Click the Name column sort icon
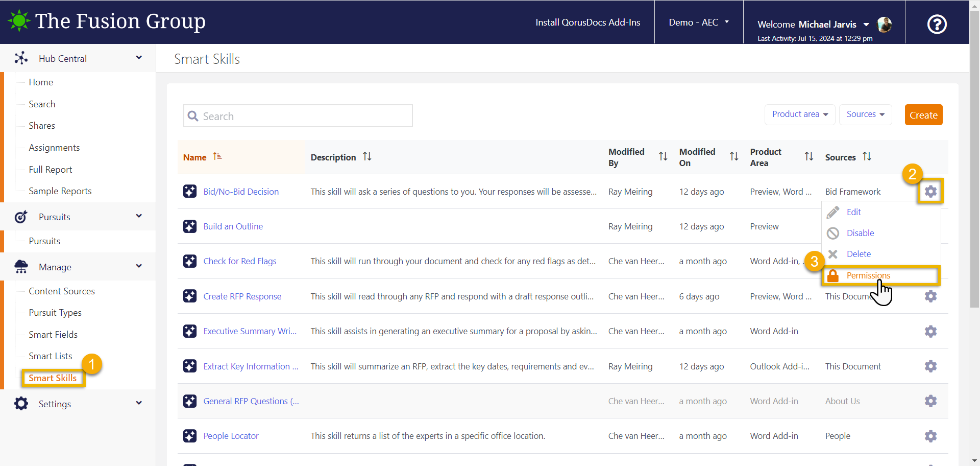Viewport: 980px width, 466px height. [217, 157]
